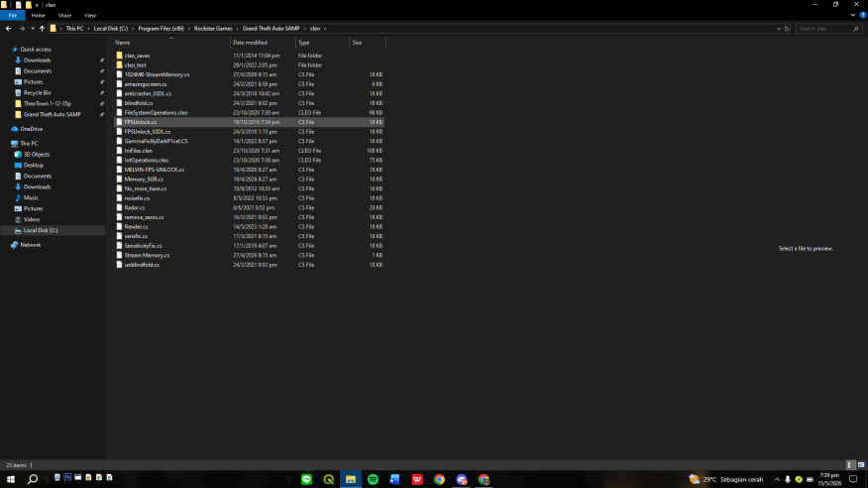
Task: Open the address bar history dropdown
Action: tap(778, 28)
